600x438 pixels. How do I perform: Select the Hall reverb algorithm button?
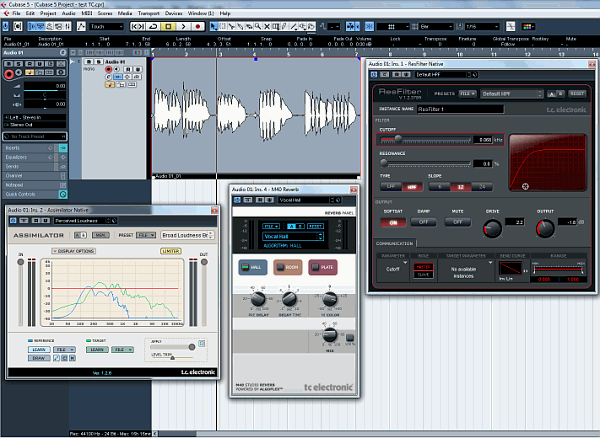tap(251, 267)
